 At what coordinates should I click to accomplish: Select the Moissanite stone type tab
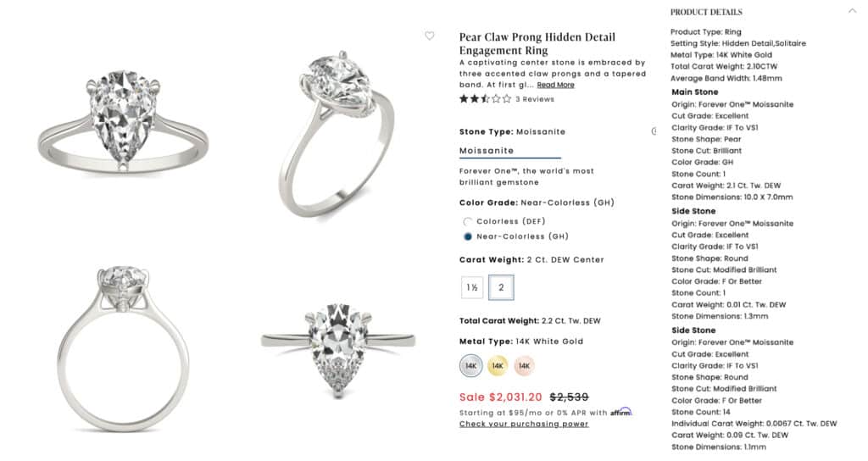click(x=487, y=151)
